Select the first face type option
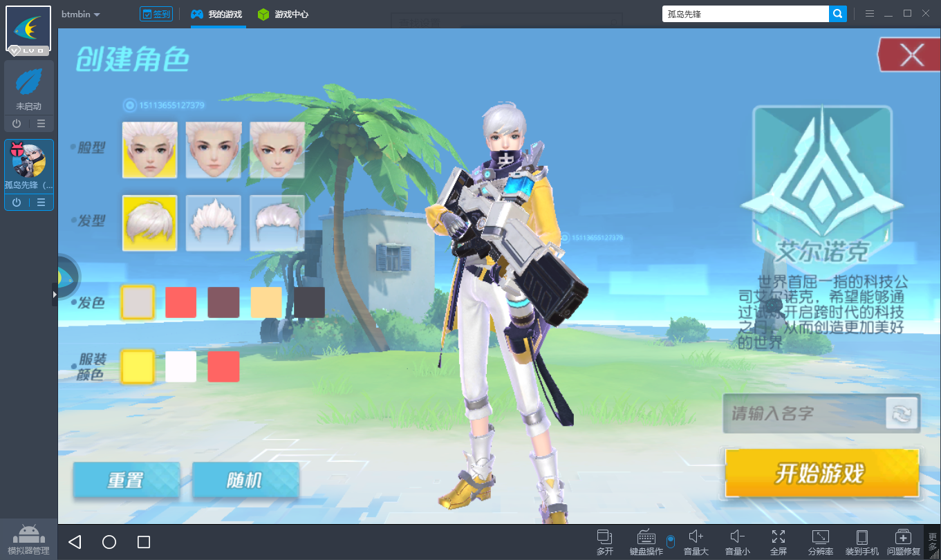The height and width of the screenshot is (560, 941). pos(150,150)
